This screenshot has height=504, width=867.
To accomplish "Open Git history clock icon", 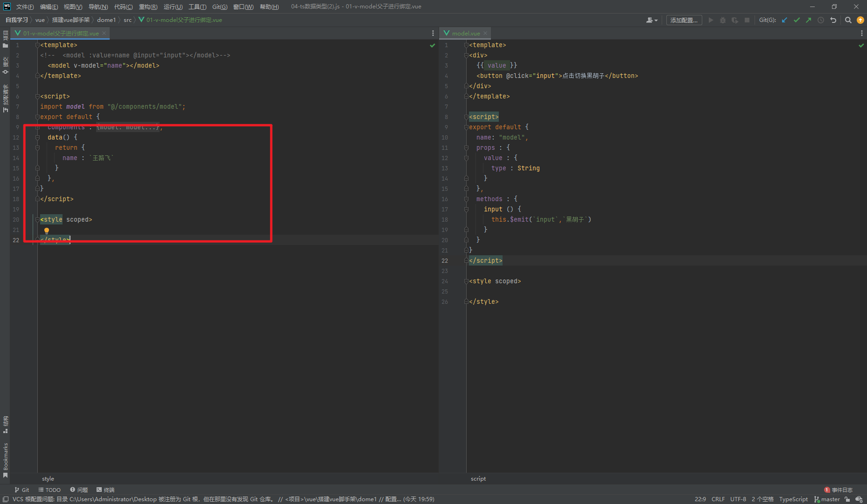I will click(x=821, y=20).
